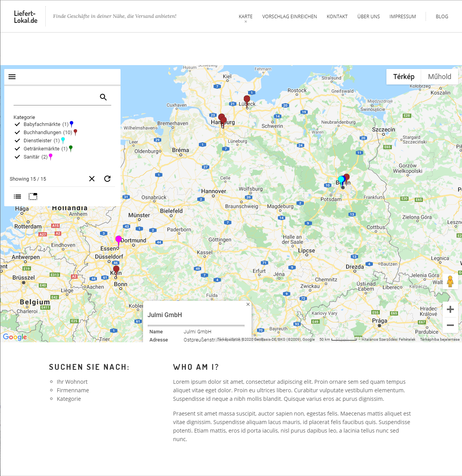Switch map to Térkép view

click(x=404, y=77)
